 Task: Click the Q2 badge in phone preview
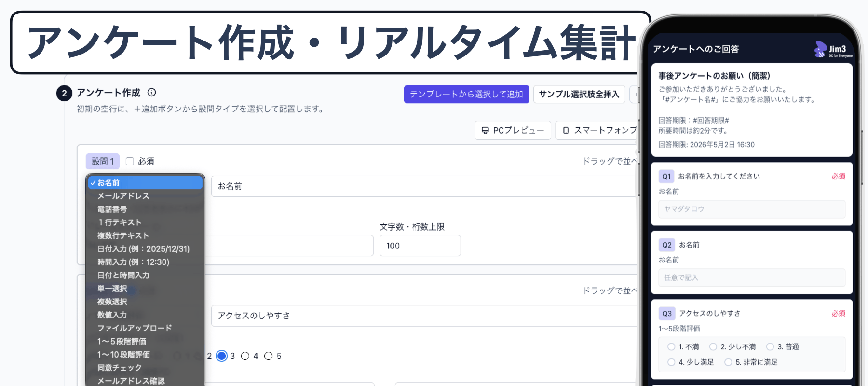tap(667, 245)
